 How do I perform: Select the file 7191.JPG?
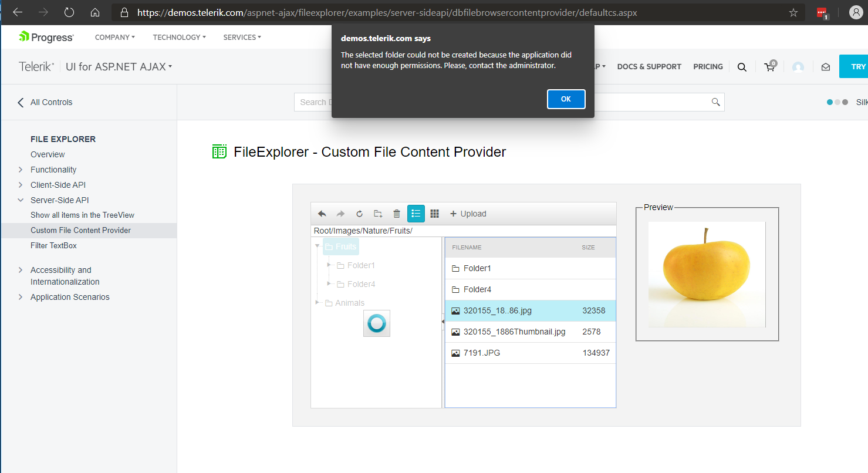531,353
